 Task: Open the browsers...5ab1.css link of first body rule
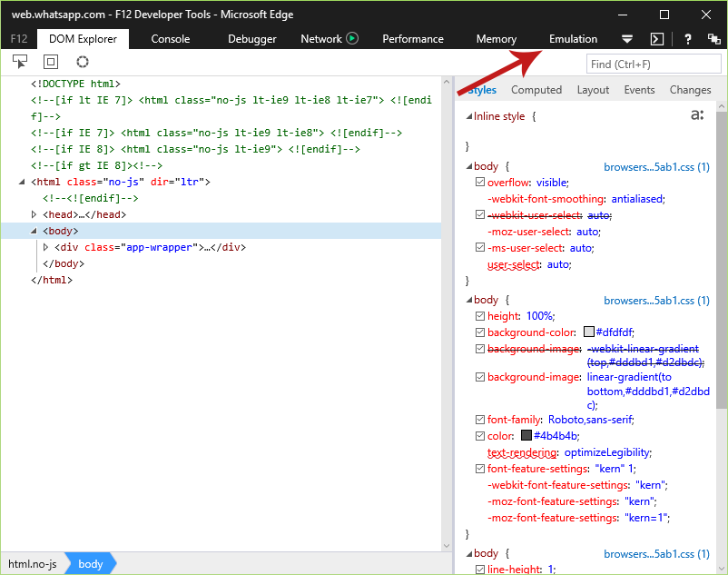(656, 167)
